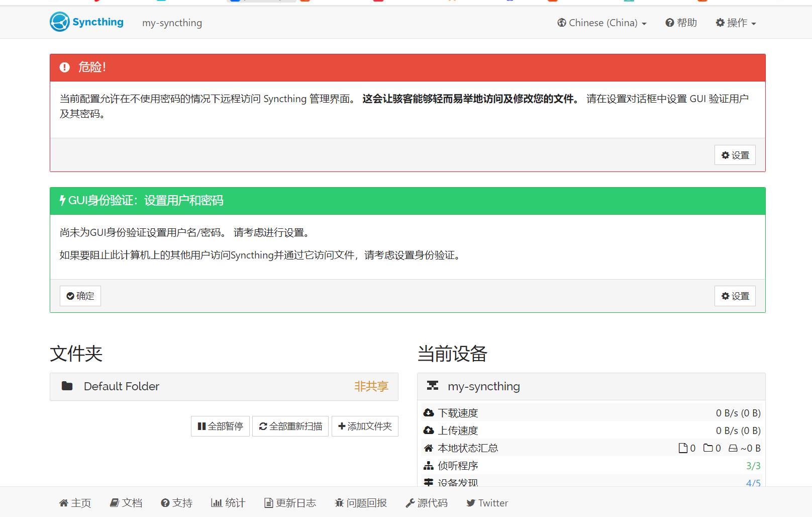Image resolution: width=812 pixels, height=517 pixels.
Task: Click the 非共享 status label
Action: coord(371,386)
